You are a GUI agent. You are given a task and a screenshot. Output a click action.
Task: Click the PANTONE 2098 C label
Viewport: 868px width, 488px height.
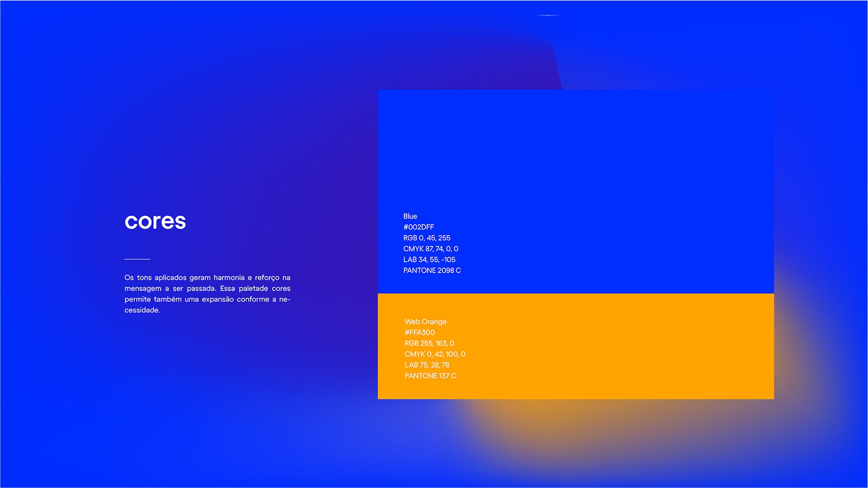coord(432,270)
